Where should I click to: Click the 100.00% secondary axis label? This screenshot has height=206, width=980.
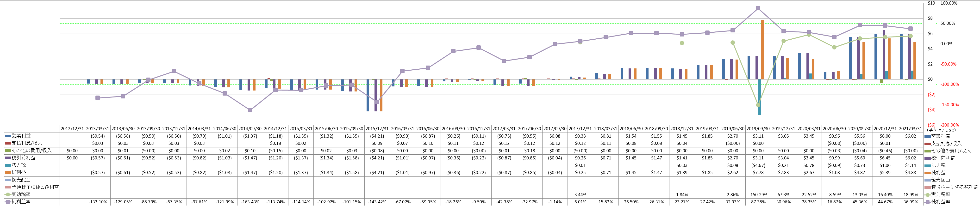pyautogui.click(x=949, y=3)
